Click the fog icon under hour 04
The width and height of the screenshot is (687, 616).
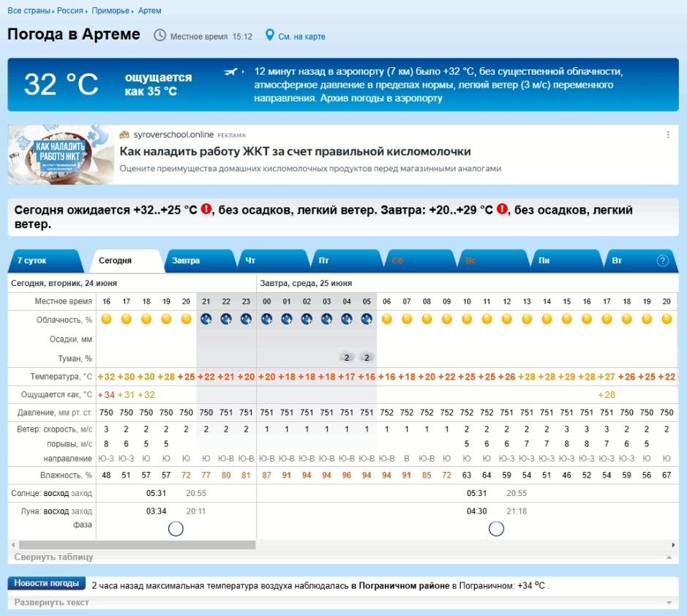click(x=347, y=358)
